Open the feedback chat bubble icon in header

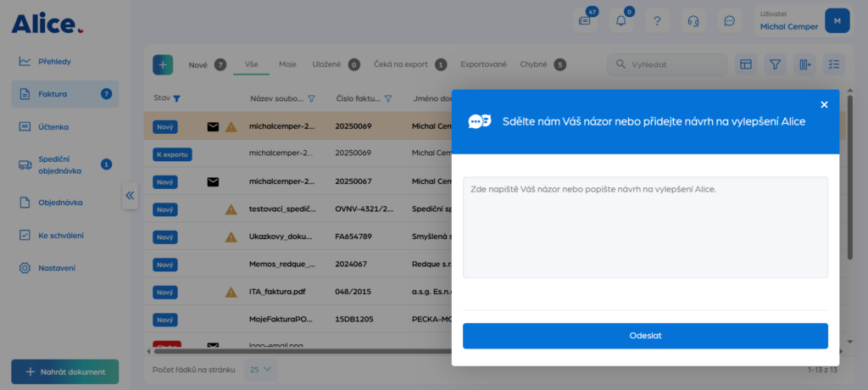tap(730, 20)
